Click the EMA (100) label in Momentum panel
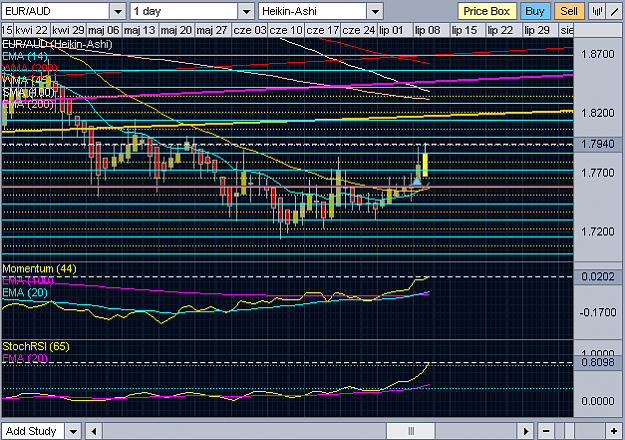 [x=28, y=281]
